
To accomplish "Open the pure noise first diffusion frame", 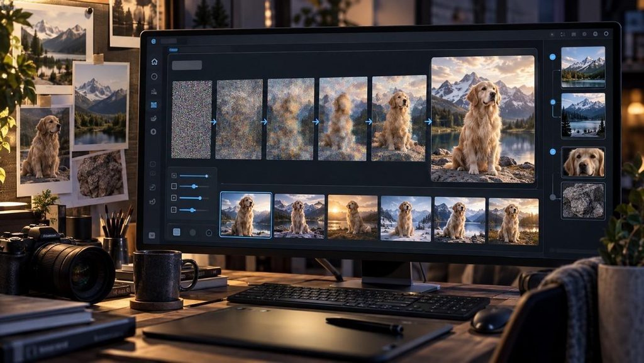I will click(x=191, y=120).
